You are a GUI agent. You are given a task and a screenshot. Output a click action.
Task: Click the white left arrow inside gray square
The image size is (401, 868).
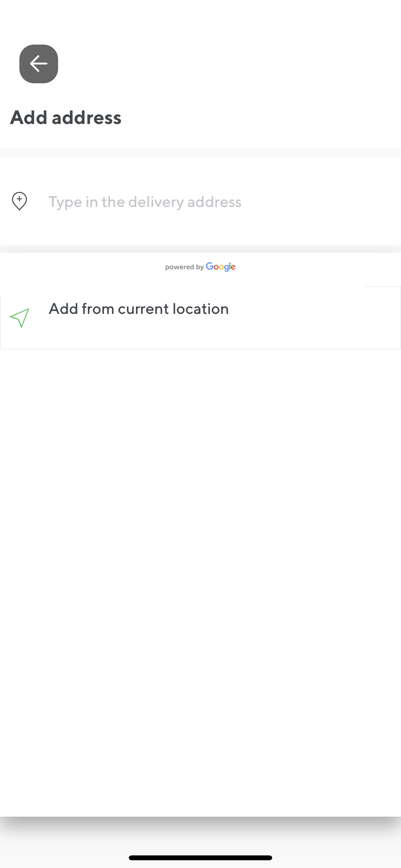38,64
